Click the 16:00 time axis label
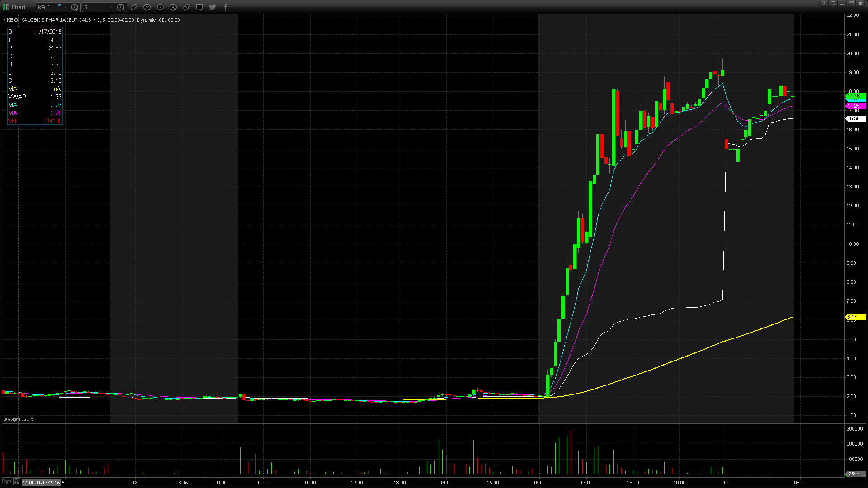 click(539, 483)
